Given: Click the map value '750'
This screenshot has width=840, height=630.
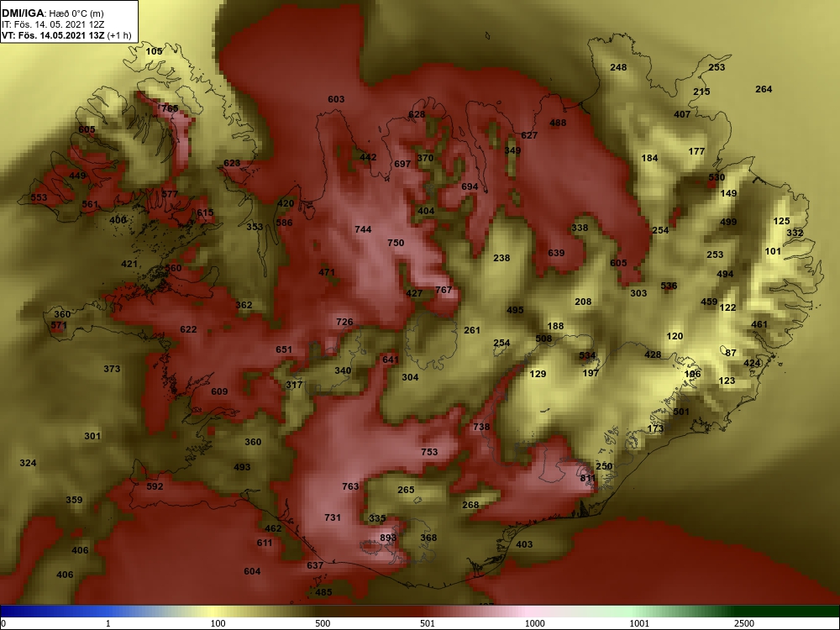Looking at the screenshot, I should coord(396,243).
